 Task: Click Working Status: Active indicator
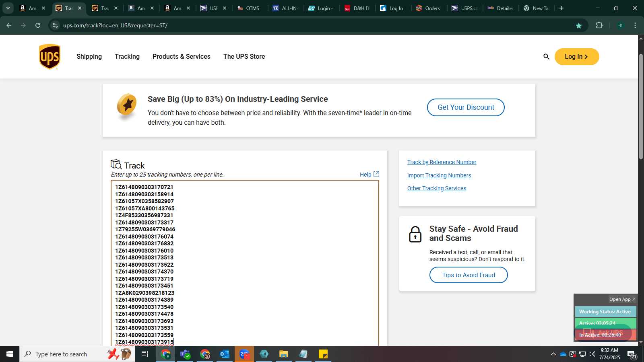(605, 312)
